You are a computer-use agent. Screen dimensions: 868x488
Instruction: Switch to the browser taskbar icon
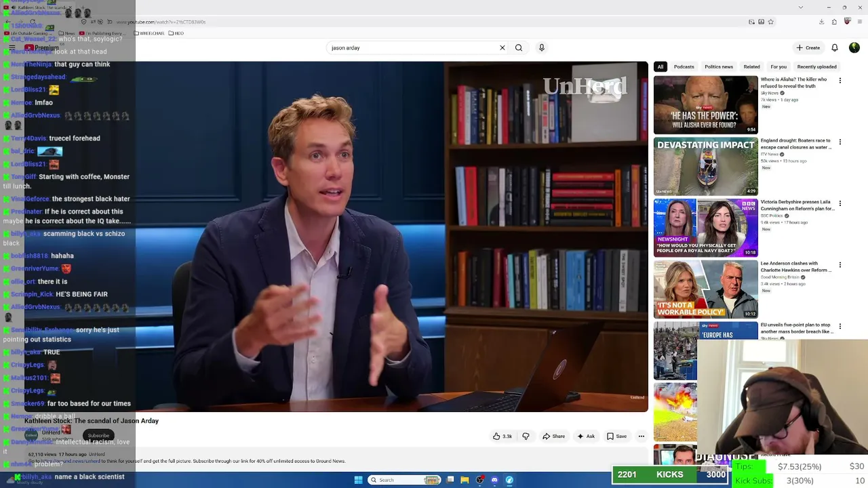509,480
